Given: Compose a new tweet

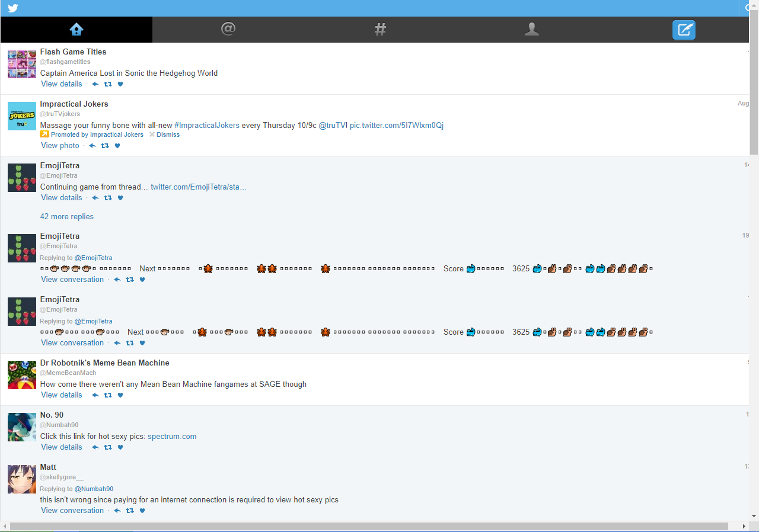Looking at the screenshot, I should pos(684,30).
